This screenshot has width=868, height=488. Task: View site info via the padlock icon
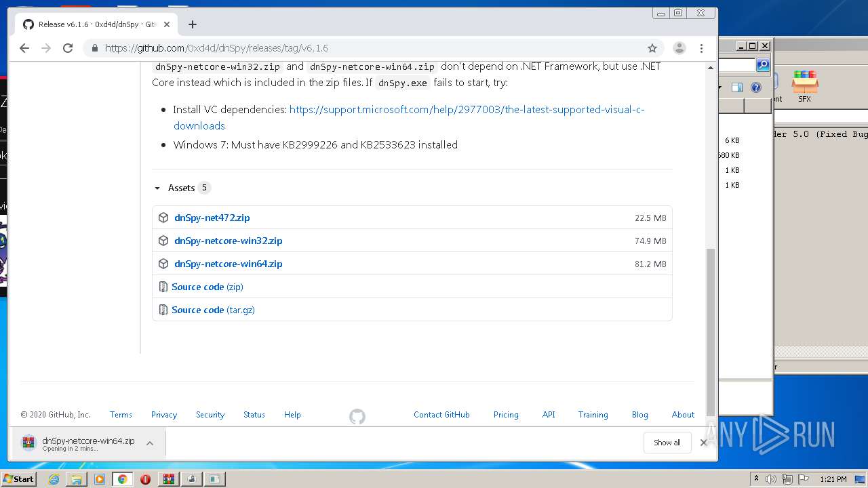click(94, 48)
